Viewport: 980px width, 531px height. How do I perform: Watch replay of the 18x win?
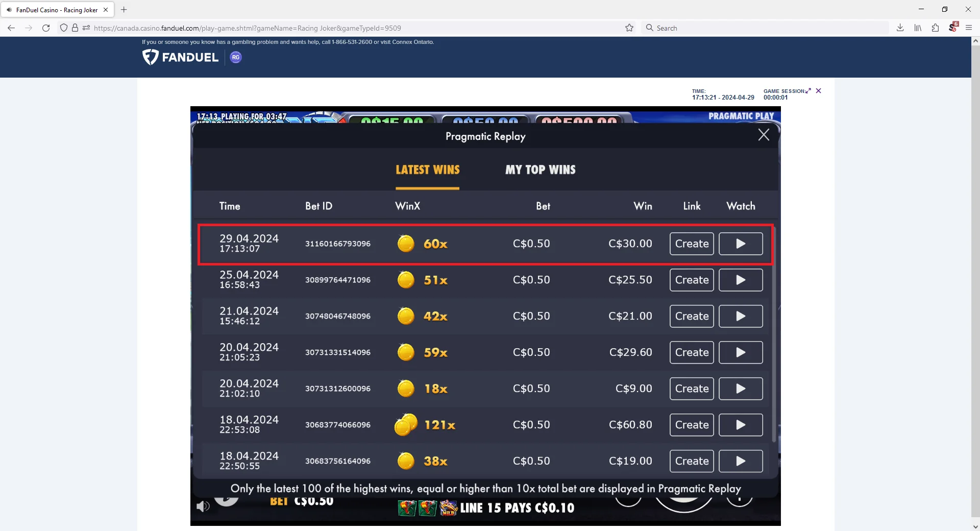741,389
